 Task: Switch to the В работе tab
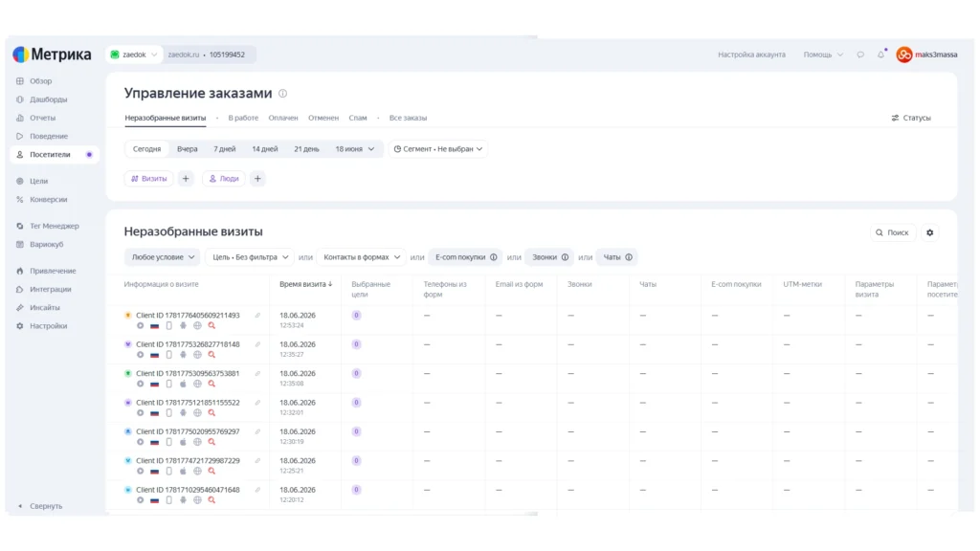[243, 118]
